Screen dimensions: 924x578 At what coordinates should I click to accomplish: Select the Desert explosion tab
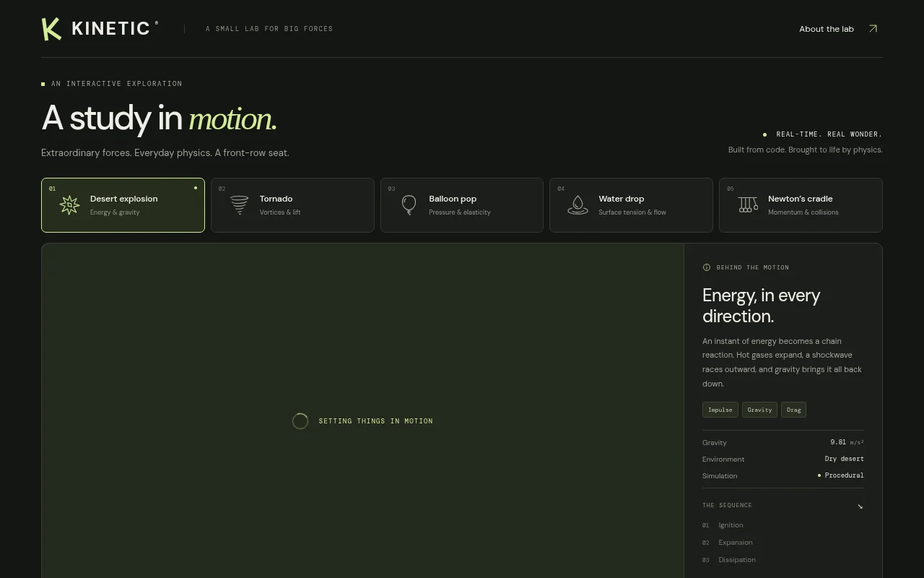pos(123,205)
